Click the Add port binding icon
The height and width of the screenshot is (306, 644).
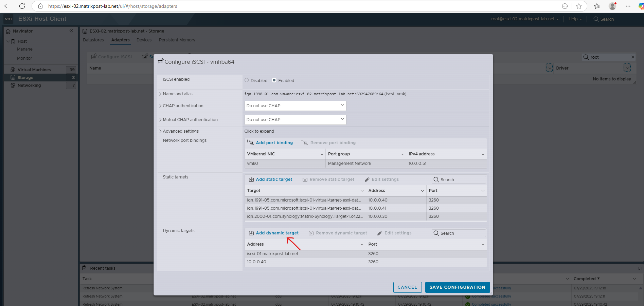(250, 142)
